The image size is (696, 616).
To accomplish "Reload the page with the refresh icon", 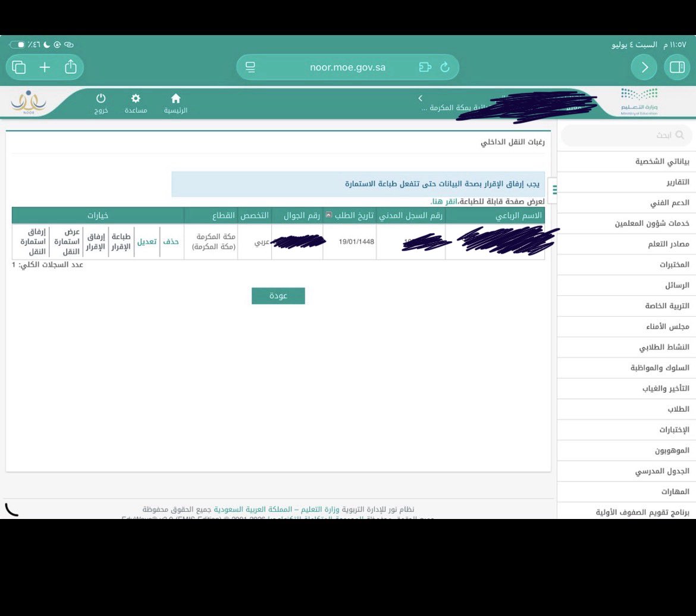I will 445,67.
